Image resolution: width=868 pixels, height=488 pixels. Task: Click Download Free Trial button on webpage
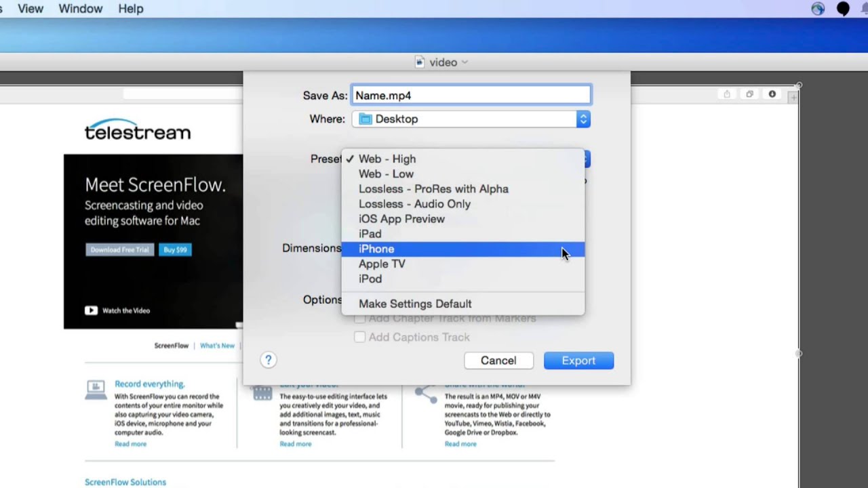coord(120,249)
